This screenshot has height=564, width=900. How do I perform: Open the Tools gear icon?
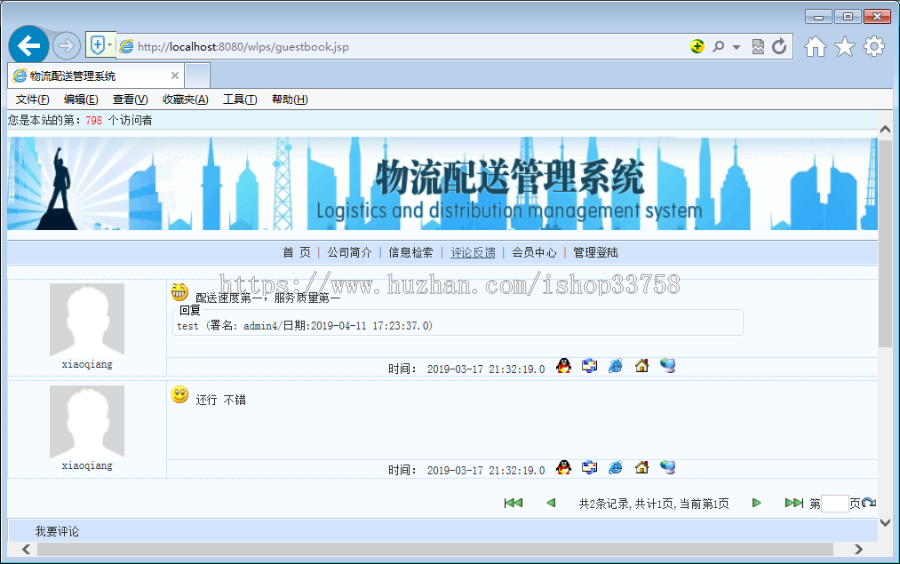pyautogui.click(x=874, y=46)
